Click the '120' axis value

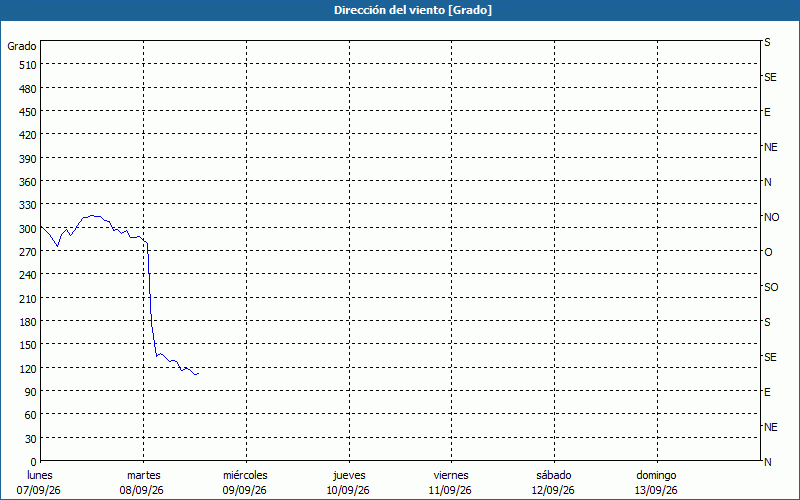pos(28,369)
